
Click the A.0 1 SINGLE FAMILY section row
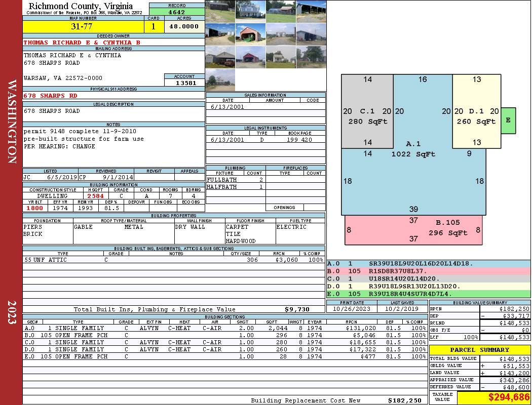(224, 328)
